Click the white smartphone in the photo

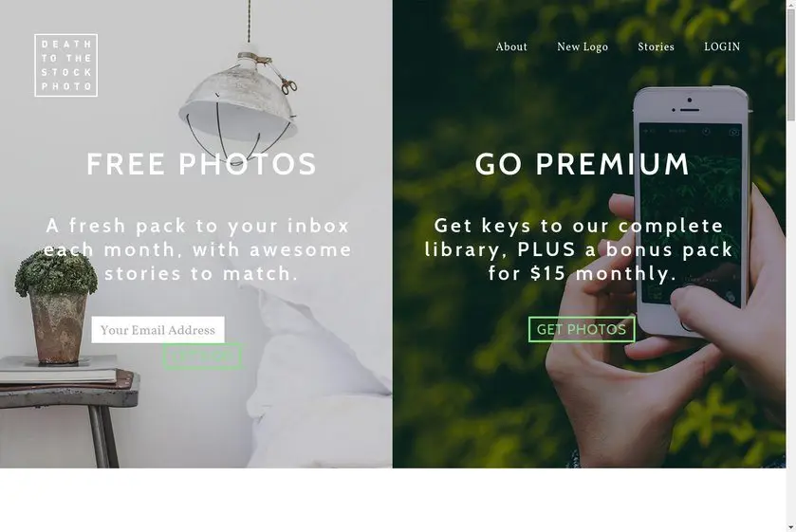[x=691, y=211]
